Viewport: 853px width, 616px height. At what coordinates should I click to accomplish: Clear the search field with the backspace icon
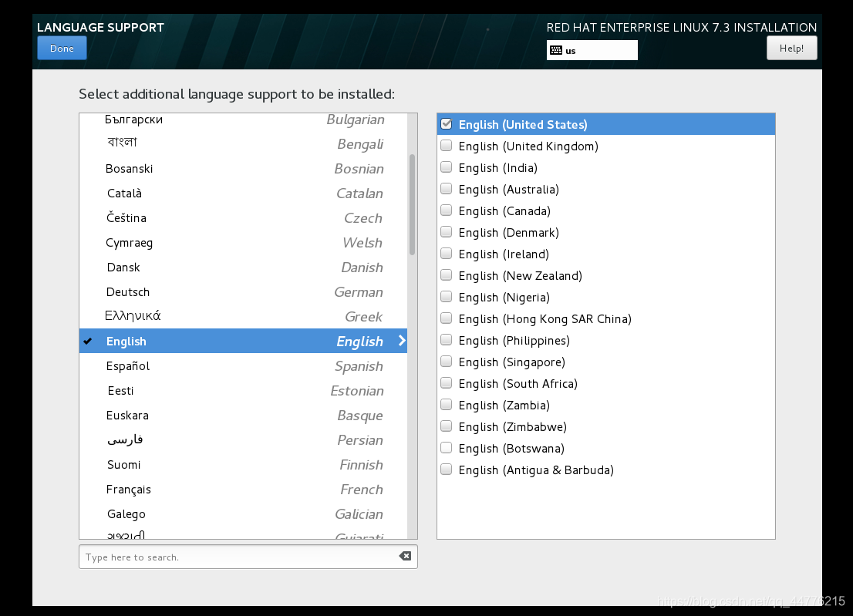tap(405, 556)
